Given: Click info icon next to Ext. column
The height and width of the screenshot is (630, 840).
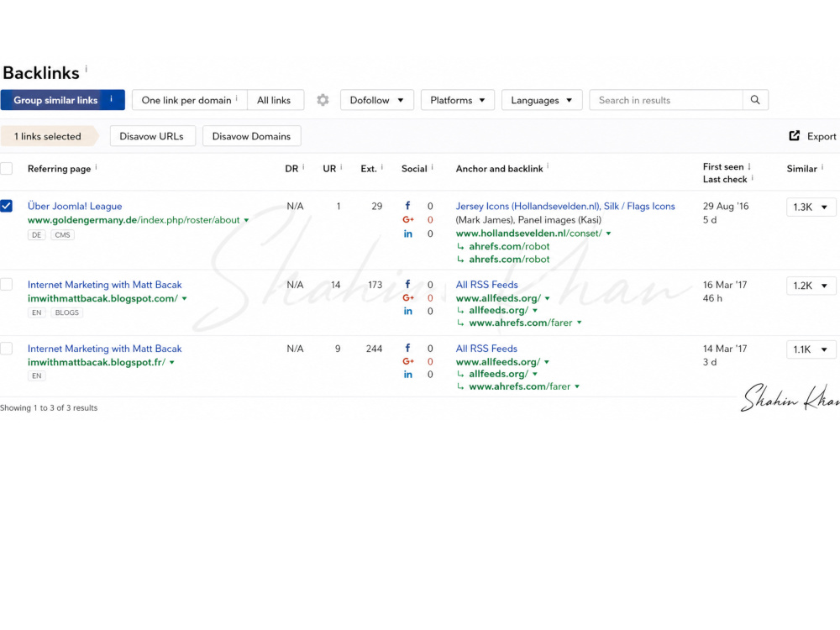Looking at the screenshot, I should pyautogui.click(x=382, y=167).
